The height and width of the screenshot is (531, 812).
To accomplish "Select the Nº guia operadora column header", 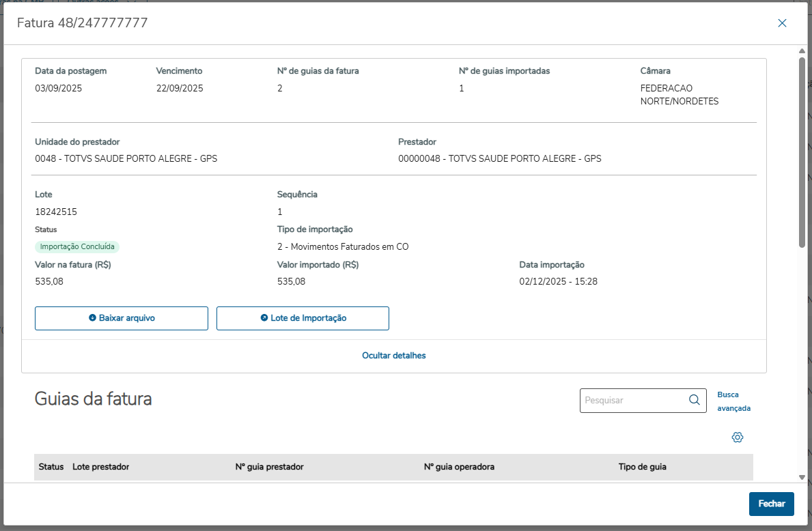I will (x=459, y=467).
